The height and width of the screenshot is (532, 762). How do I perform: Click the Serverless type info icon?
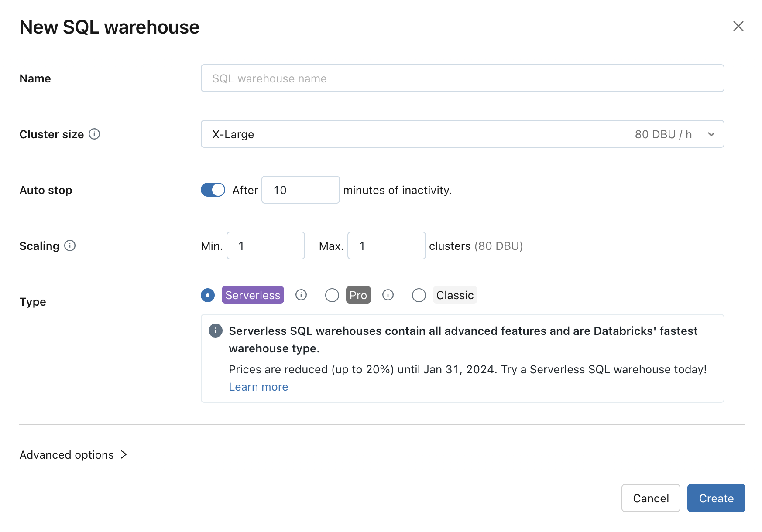[x=301, y=295]
